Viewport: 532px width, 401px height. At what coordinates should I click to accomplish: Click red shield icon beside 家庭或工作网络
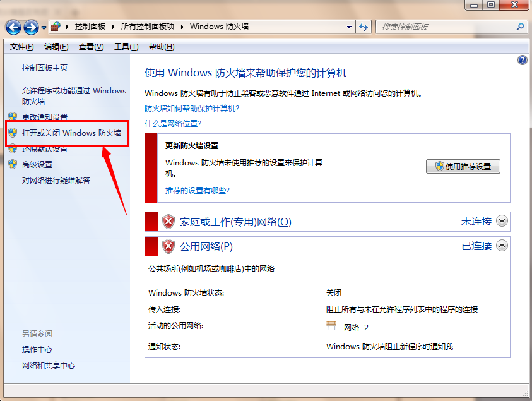(168, 222)
